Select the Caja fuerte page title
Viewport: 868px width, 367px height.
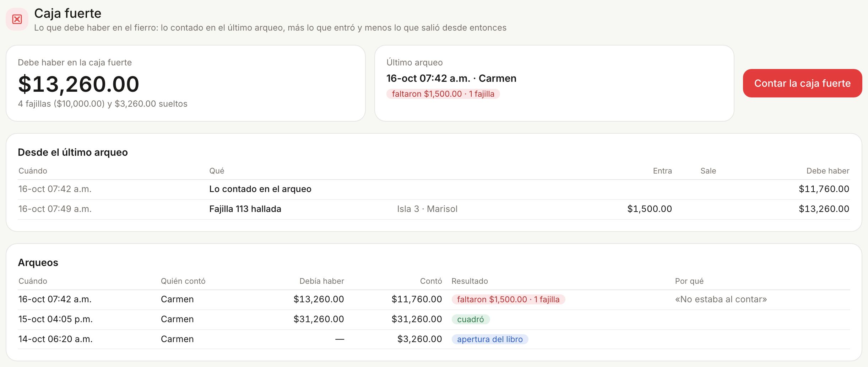[x=68, y=13]
